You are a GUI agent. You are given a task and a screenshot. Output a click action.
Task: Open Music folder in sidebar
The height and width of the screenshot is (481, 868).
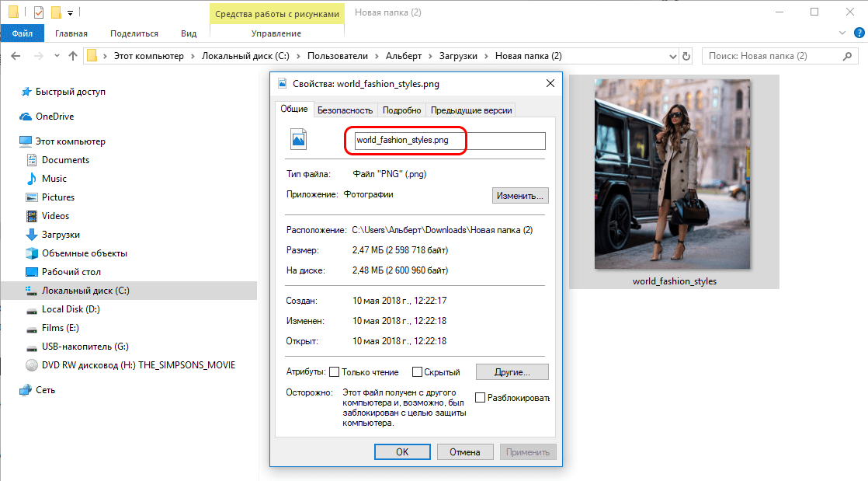point(54,179)
